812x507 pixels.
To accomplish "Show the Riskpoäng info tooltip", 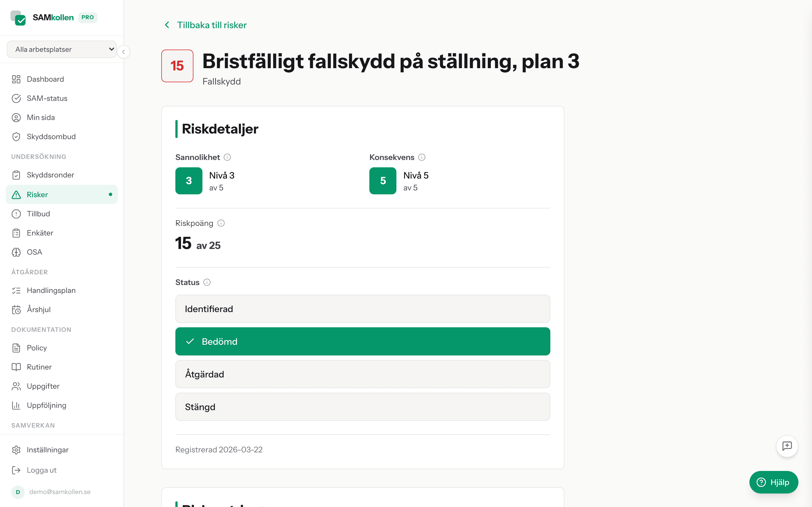I will (221, 223).
